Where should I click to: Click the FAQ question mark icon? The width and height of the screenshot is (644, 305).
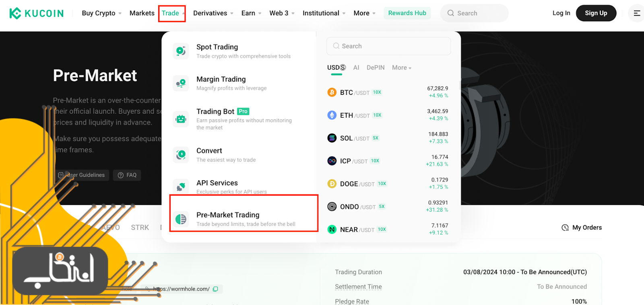tap(121, 175)
